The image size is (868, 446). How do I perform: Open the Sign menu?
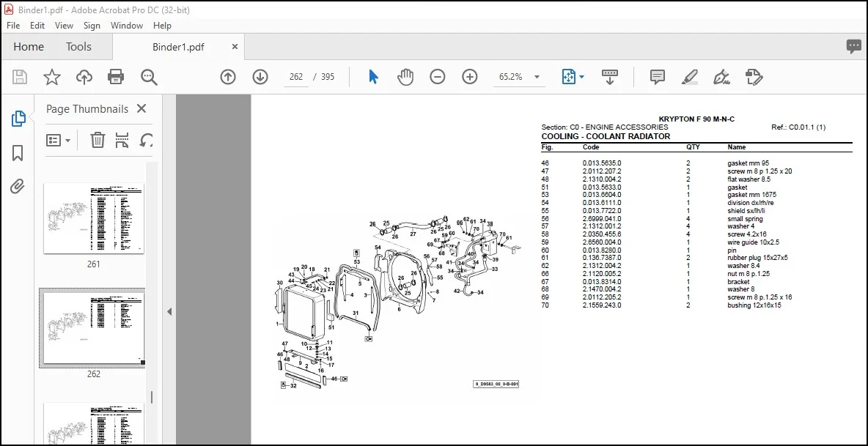[92, 26]
